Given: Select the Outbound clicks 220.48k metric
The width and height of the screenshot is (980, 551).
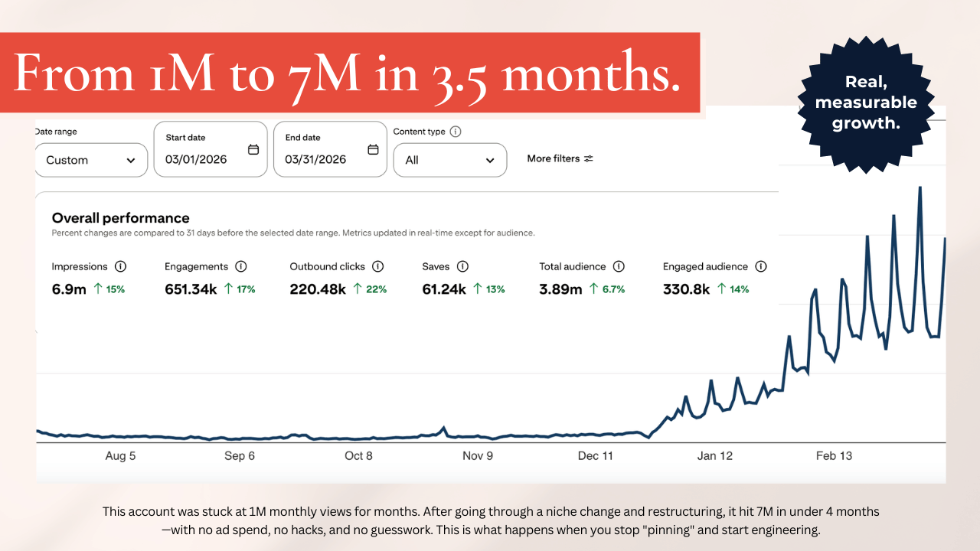Looking at the screenshot, I should click(338, 278).
